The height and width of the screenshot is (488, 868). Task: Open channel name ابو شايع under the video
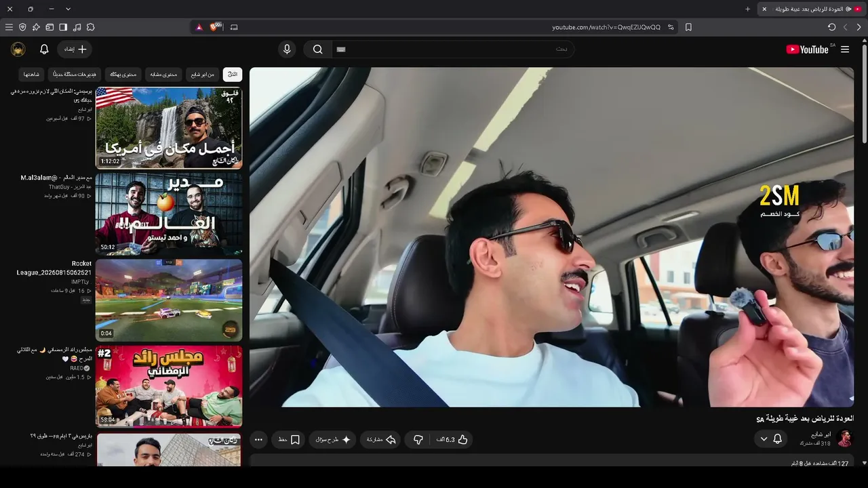click(821, 434)
